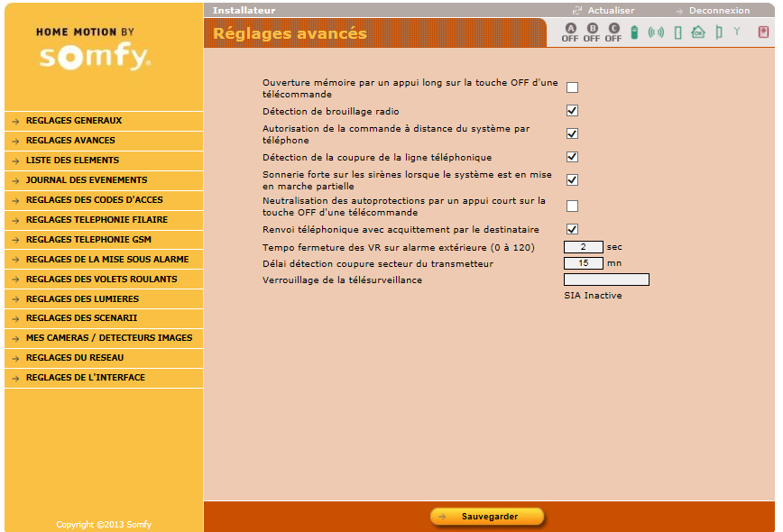Uncheck Détection de brouillage radio

[572, 110]
